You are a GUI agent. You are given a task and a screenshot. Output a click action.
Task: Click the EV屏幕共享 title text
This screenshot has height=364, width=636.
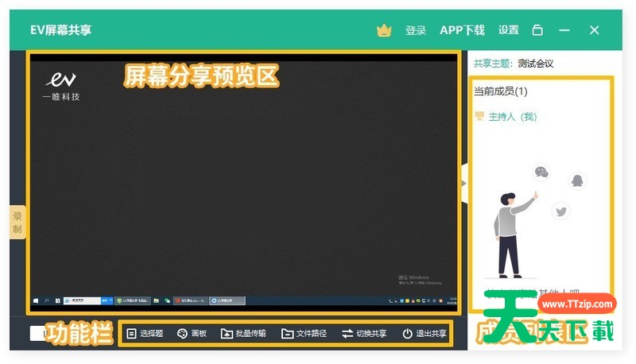[x=61, y=30]
